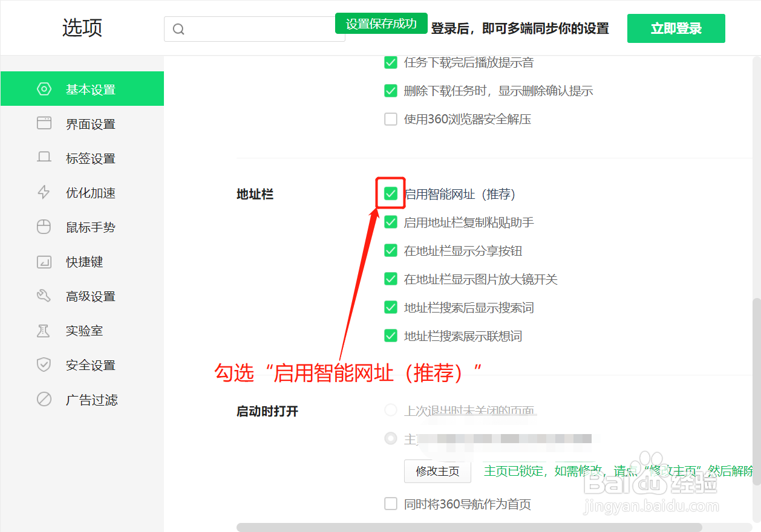The width and height of the screenshot is (761, 532).
Task: Click the 立即登录 login button
Action: 676,28
